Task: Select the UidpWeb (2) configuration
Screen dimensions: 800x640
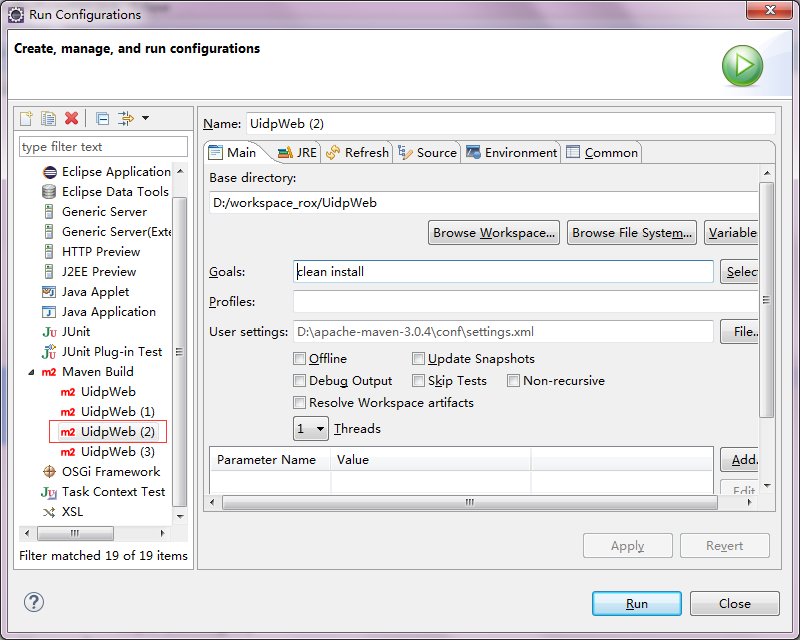Action: 108,432
